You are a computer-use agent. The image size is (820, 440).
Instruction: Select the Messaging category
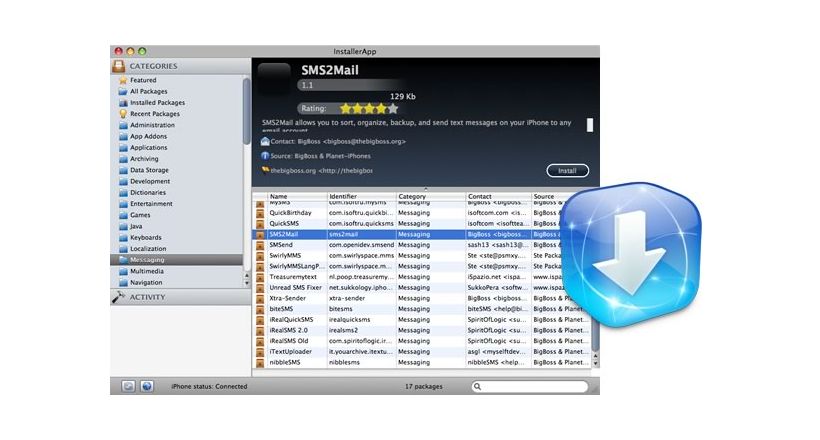[177, 260]
